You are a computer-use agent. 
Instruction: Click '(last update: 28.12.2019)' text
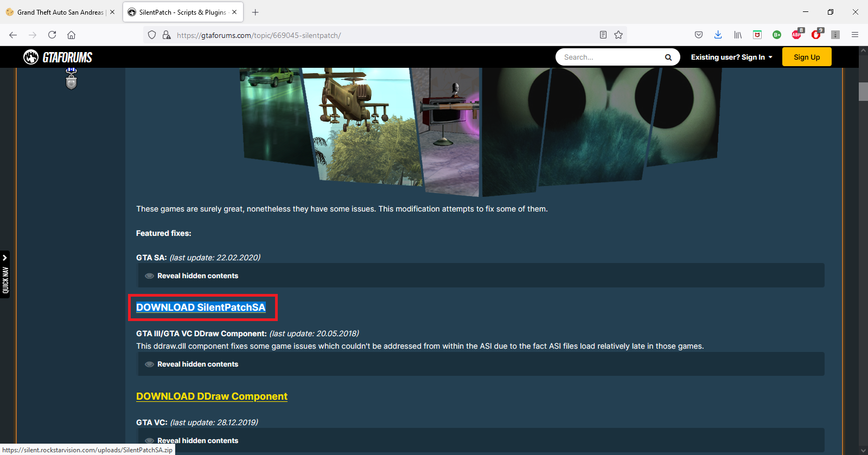(x=214, y=422)
